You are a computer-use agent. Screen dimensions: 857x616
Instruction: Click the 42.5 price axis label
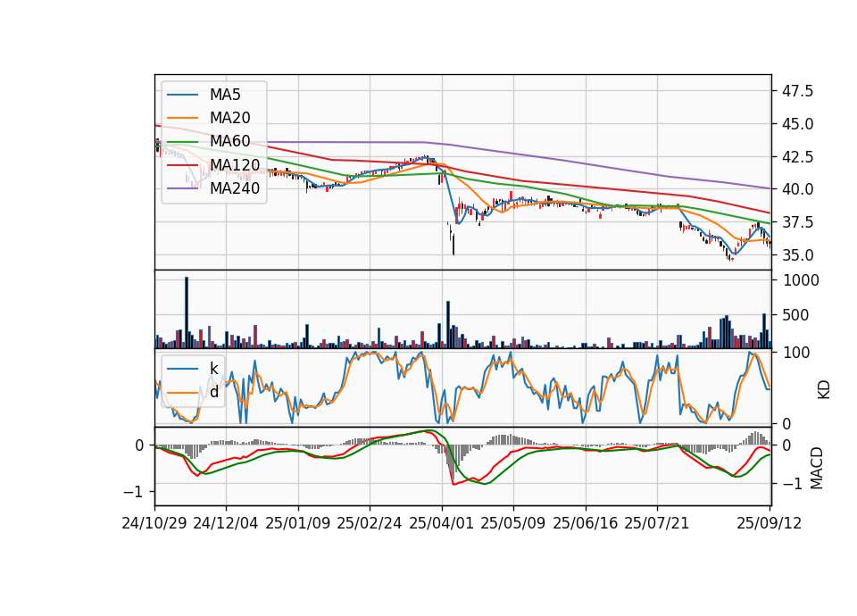click(x=797, y=157)
